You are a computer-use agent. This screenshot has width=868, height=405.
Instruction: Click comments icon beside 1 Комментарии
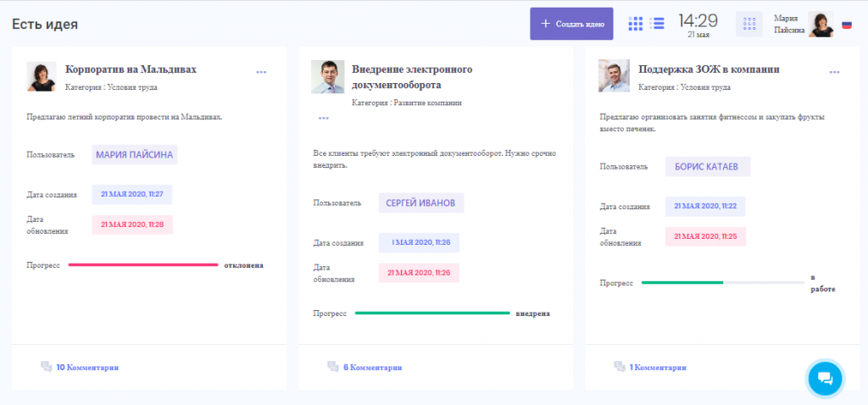click(x=620, y=367)
